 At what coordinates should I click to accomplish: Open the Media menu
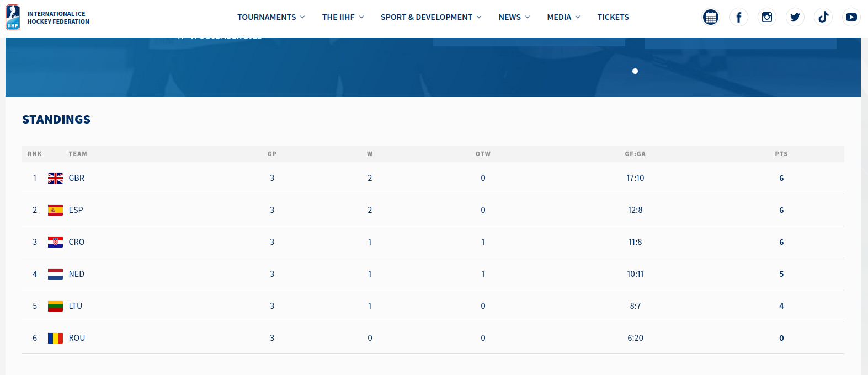[x=563, y=17]
